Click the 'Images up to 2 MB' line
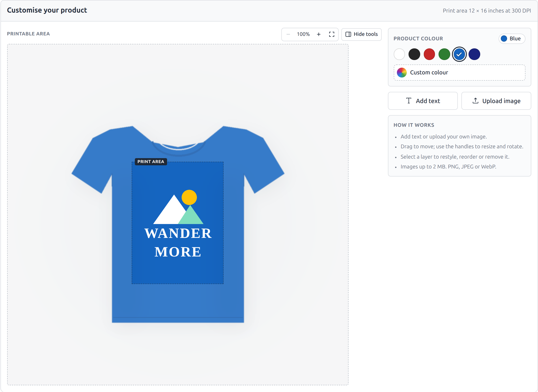The height and width of the screenshot is (392, 538). click(x=448, y=167)
